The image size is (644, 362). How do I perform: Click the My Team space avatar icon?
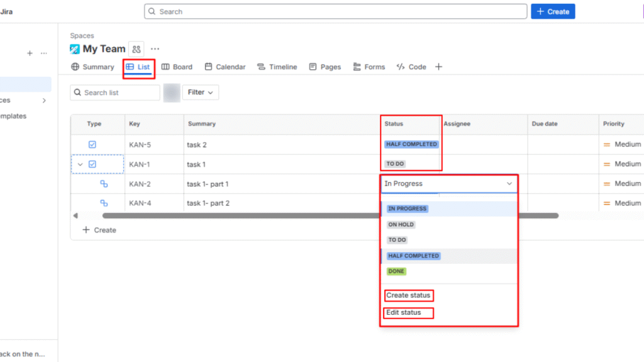point(74,48)
